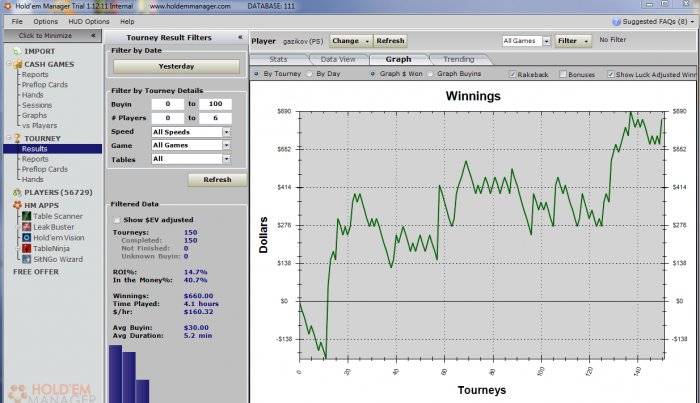Toggle Show Luck Adjusted Winnings checkbox
Image resolution: width=700 pixels, height=403 pixels.
(x=611, y=74)
